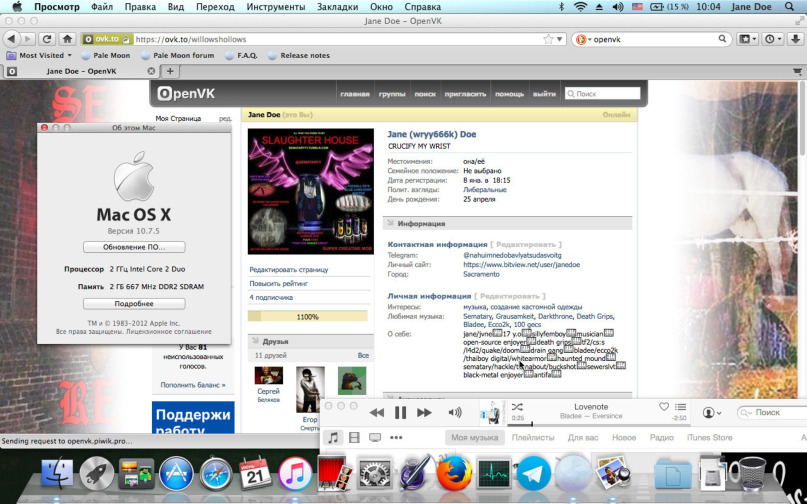Toggle shuffle in iTunes
The image size is (807, 504).
[517, 407]
